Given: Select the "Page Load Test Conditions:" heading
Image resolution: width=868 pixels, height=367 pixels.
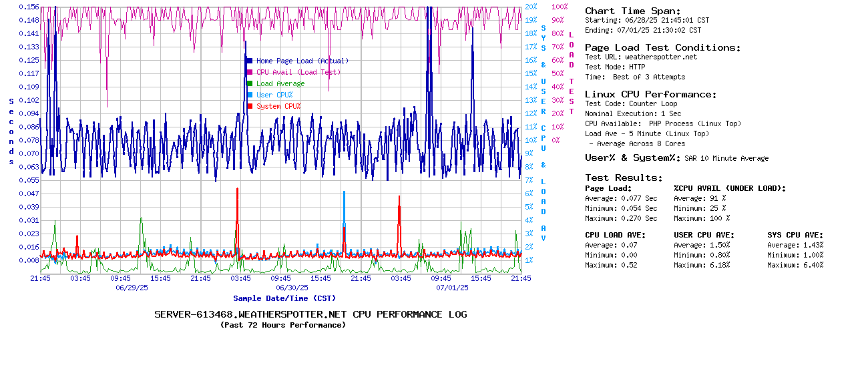Looking at the screenshot, I should click(x=662, y=47).
